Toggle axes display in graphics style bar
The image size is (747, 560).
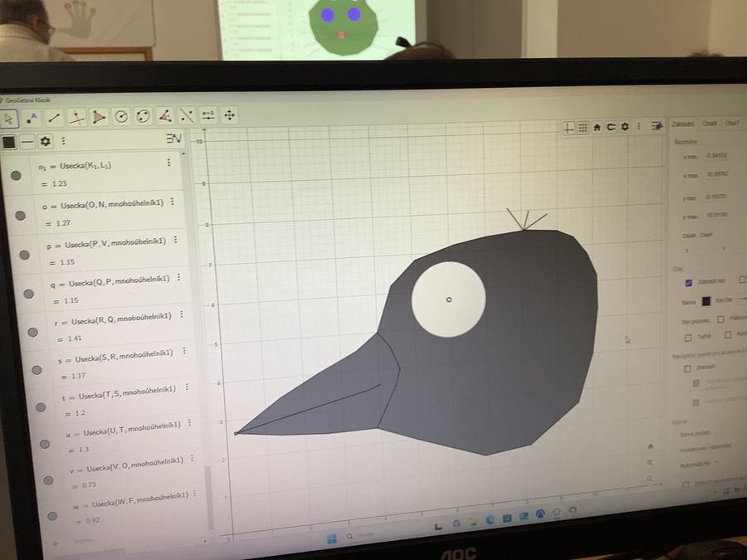point(569,128)
